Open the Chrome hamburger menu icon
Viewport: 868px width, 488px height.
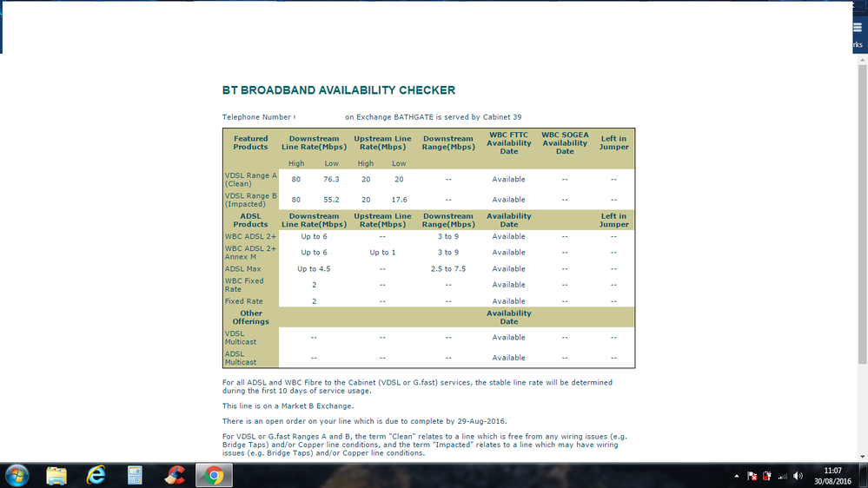[858, 27]
